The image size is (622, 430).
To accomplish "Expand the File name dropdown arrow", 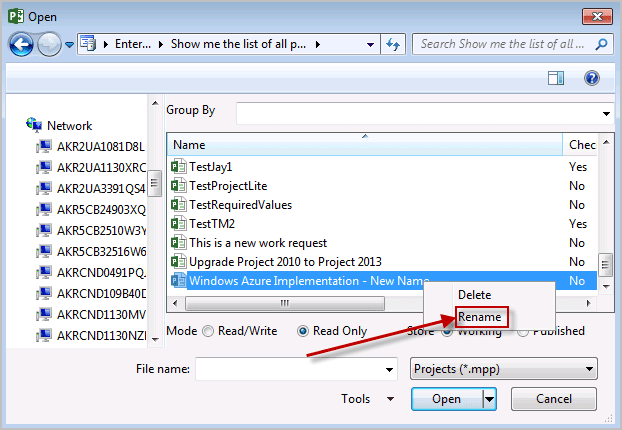I will [389, 369].
